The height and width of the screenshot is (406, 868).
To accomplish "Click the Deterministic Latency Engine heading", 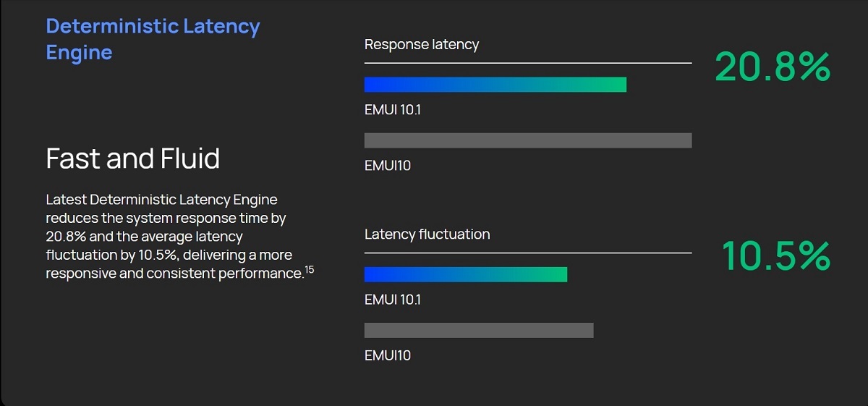I will point(153,39).
